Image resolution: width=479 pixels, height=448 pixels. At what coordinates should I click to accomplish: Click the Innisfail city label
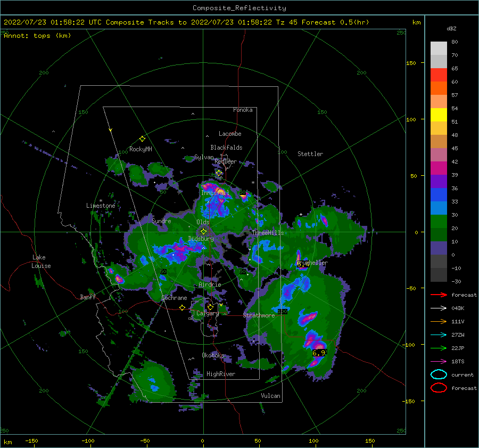[215, 193]
